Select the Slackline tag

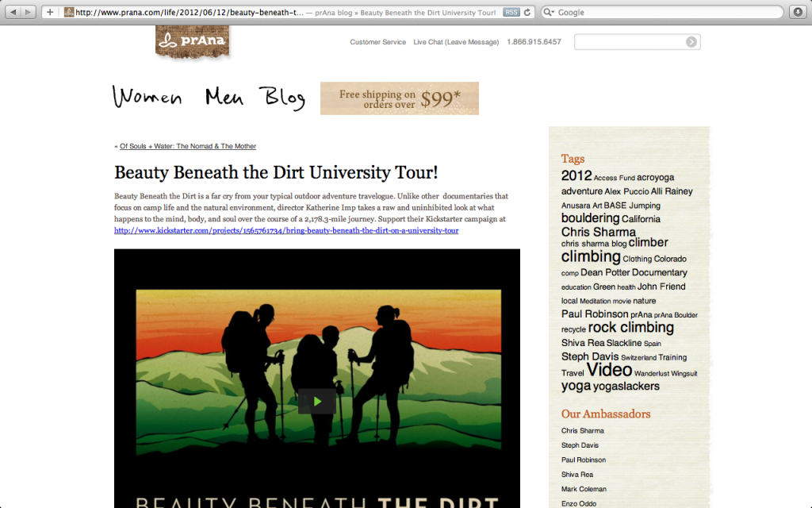click(624, 343)
